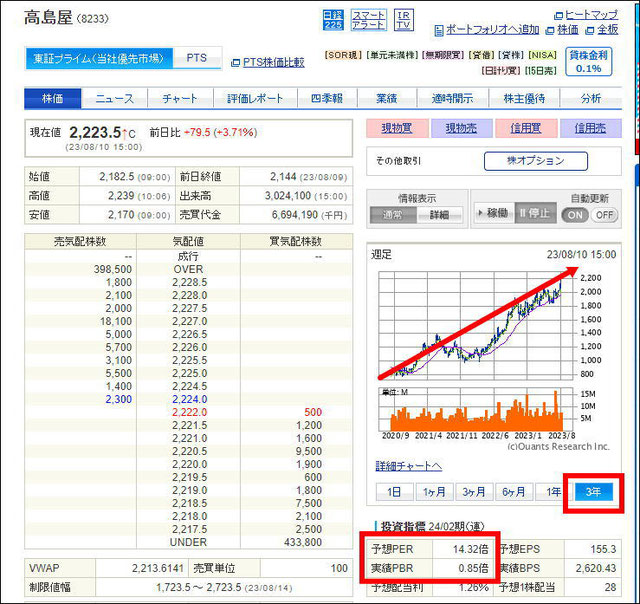Open the IR TV icon
640x604 pixels.
[403, 20]
